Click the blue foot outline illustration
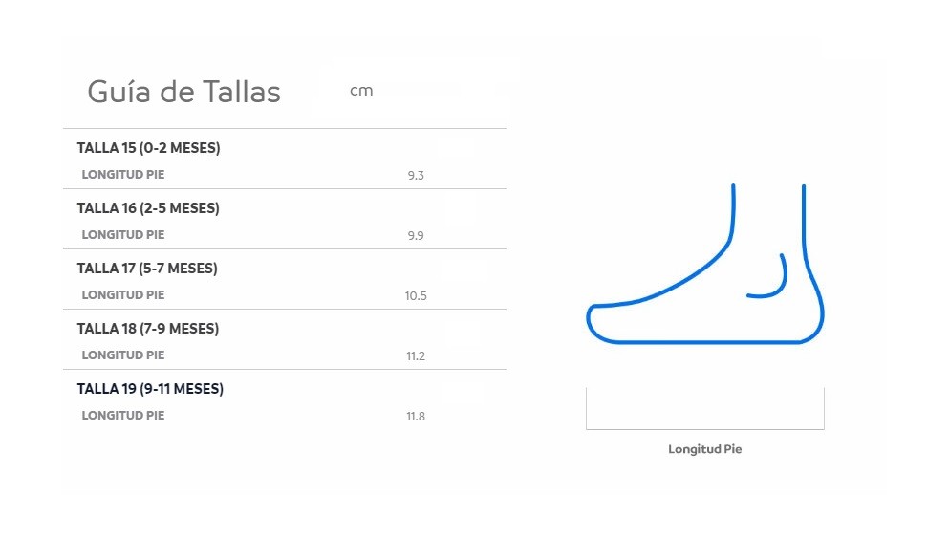Viewport: 949px width, 560px height. tap(705, 264)
